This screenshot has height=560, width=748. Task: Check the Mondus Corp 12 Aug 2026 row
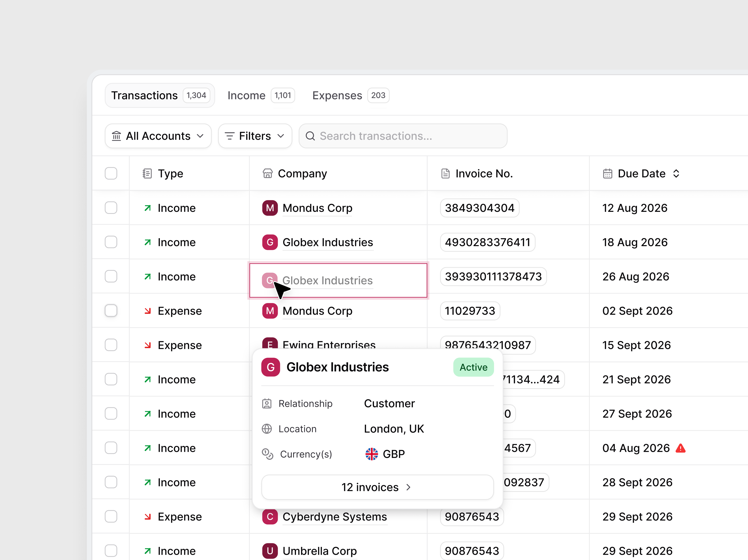[x=111, y=208]
